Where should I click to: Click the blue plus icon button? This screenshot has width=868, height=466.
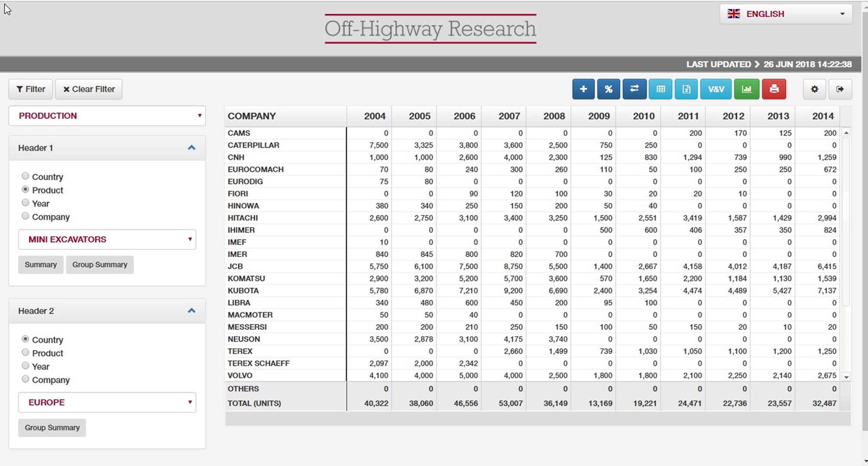click(x=583, y=89)
